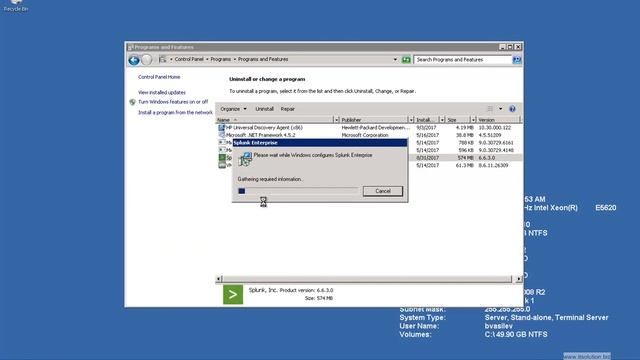The image size is (640, 360).
Task: Click Programs and Features breadcrumb segment
Action: (x=263, y=59)
